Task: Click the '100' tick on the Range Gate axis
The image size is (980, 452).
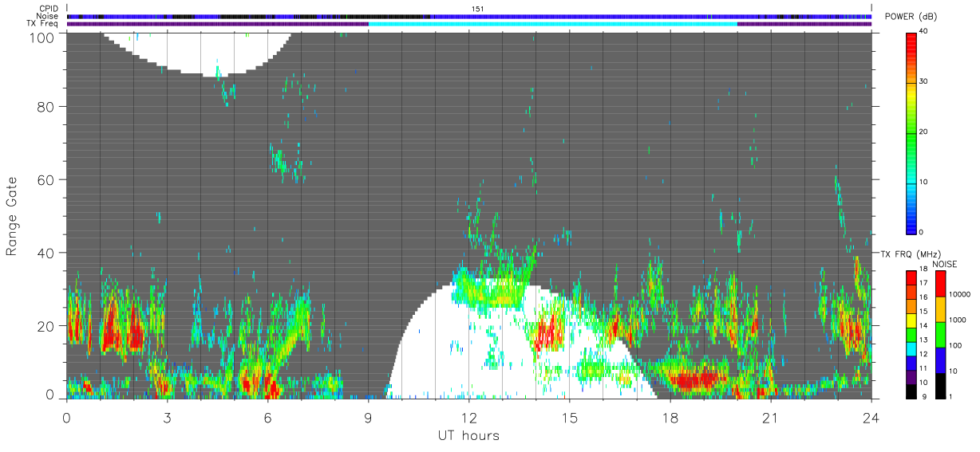Action: click(x=41, y=37)
